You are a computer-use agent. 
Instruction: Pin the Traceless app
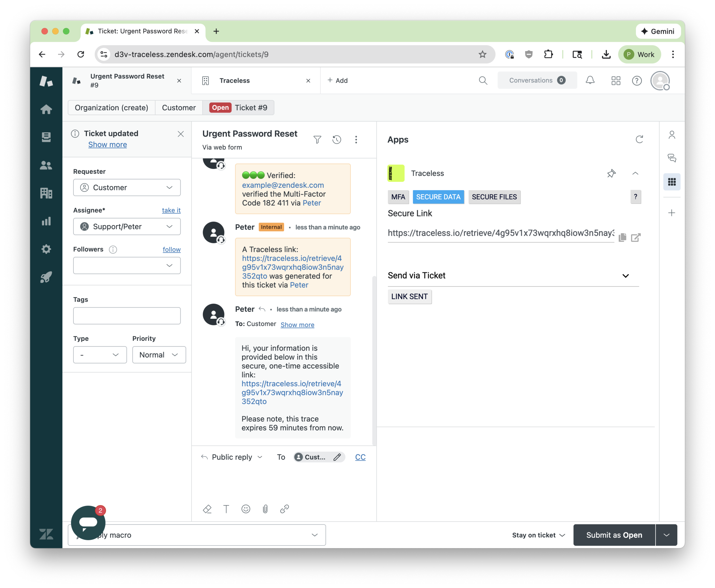[x=611, y=173]
